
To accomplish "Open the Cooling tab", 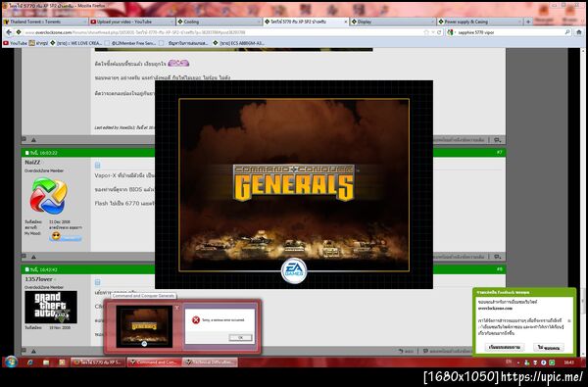I will pyautogui.click(x=219, y=22).
